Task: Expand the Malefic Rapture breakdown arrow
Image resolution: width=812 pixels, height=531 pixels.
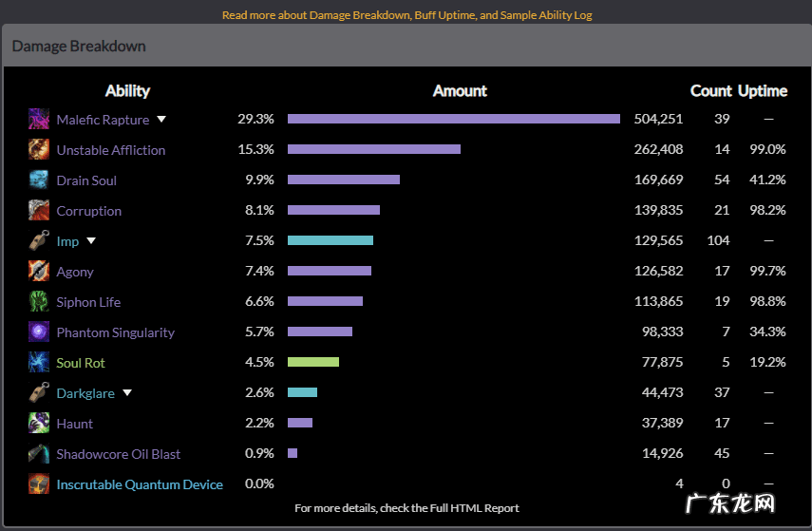Action: coord(161,120)
